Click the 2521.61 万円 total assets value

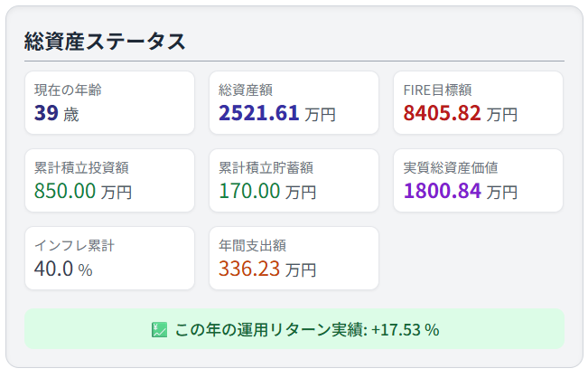(276, 113)
